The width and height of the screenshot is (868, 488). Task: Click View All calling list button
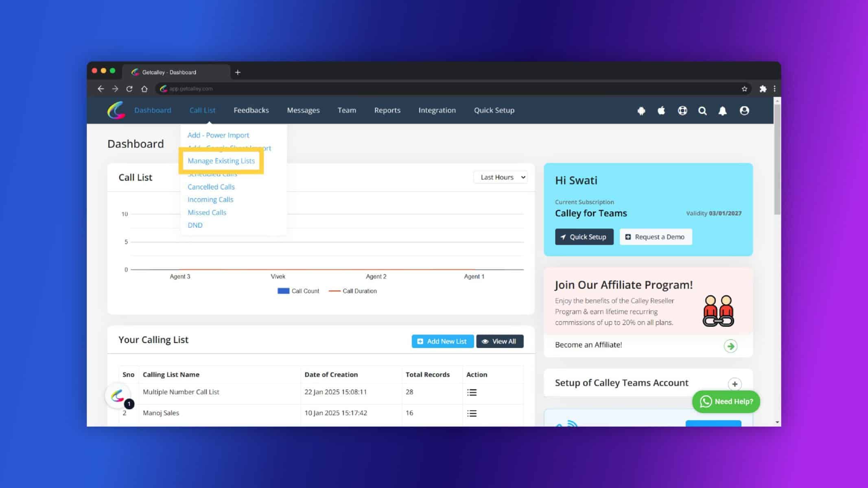click(x=500, y=341)
